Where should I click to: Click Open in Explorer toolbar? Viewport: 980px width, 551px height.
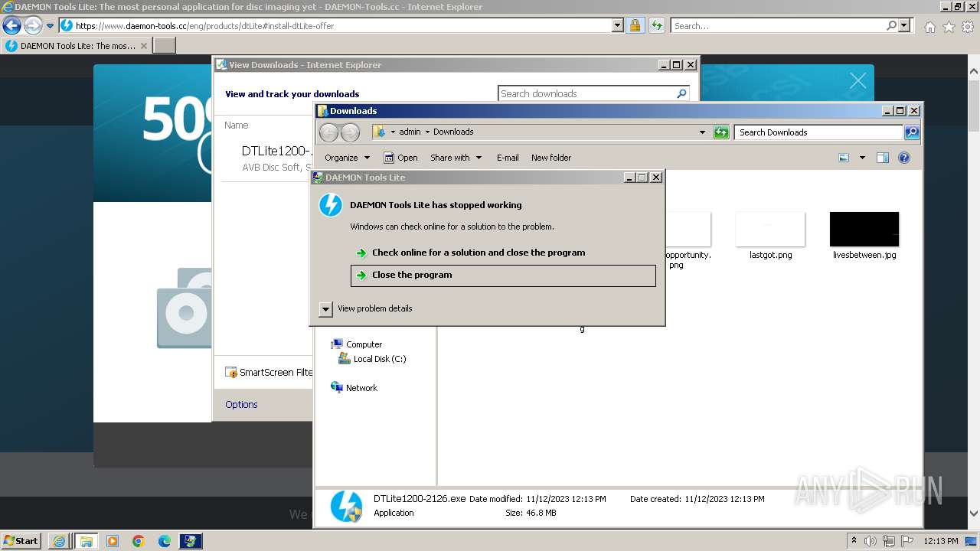(x=400, y=158)
